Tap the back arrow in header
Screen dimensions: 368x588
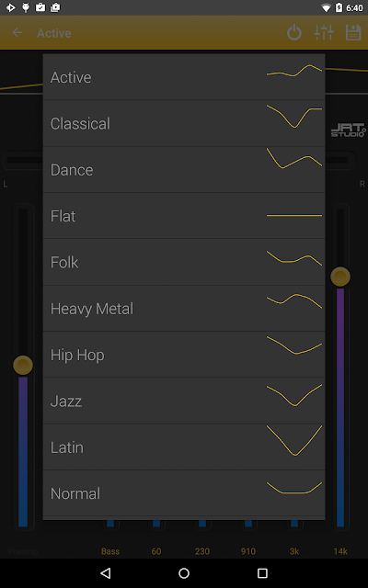pyautogui.click(x=17, y=33)
